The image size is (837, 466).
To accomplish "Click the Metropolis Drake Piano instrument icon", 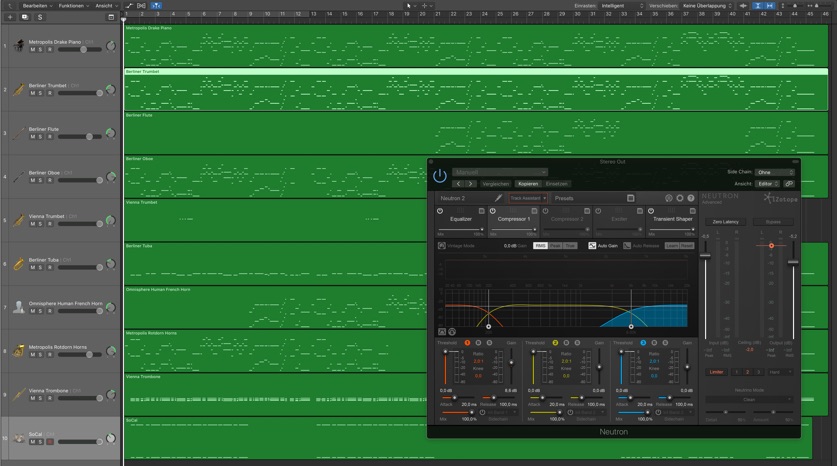I will (19, 45).
